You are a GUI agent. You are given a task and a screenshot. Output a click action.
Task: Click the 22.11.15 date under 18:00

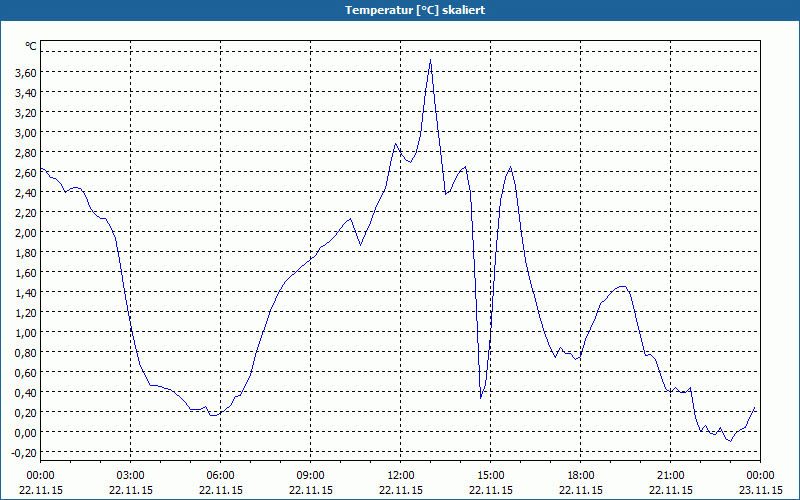(x=581, y=490)
